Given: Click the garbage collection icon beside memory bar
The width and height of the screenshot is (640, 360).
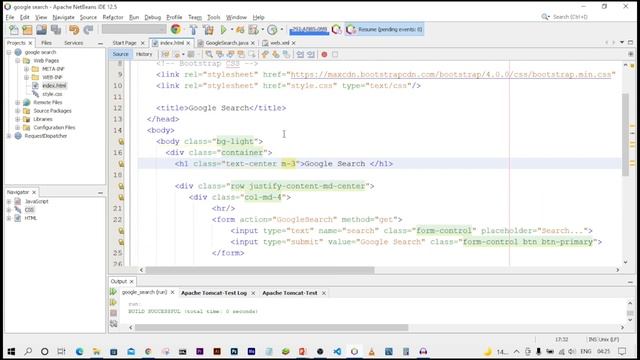Looking at the screenshot, I should pyautogui.click(x=336, y=29).
